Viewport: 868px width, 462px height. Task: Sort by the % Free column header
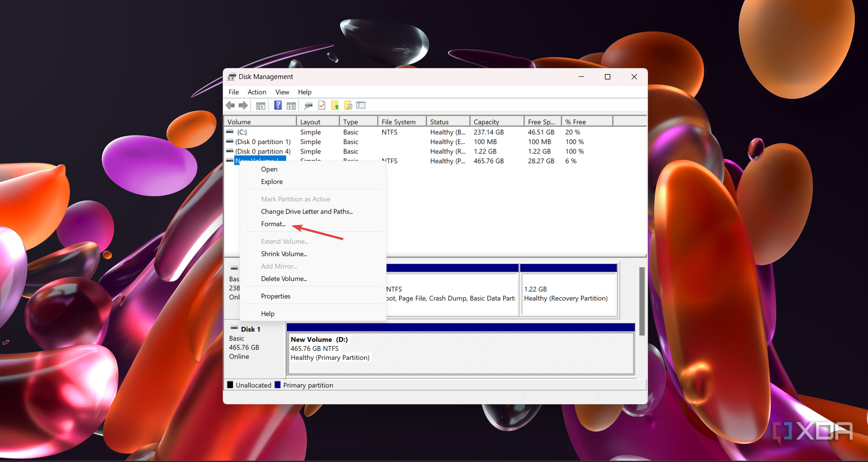[x=587, y=122]
